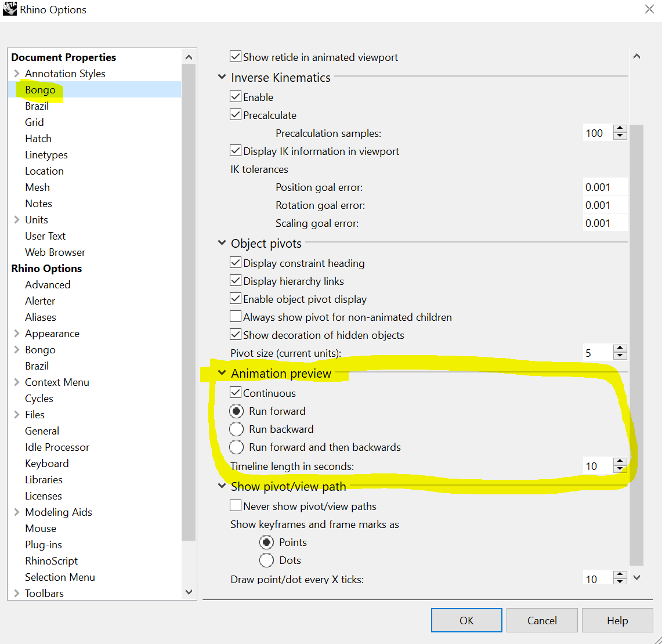Open the Hatch settings page
Image resolution: width=662 pixels, height=644 pixels.
(38, 139)
